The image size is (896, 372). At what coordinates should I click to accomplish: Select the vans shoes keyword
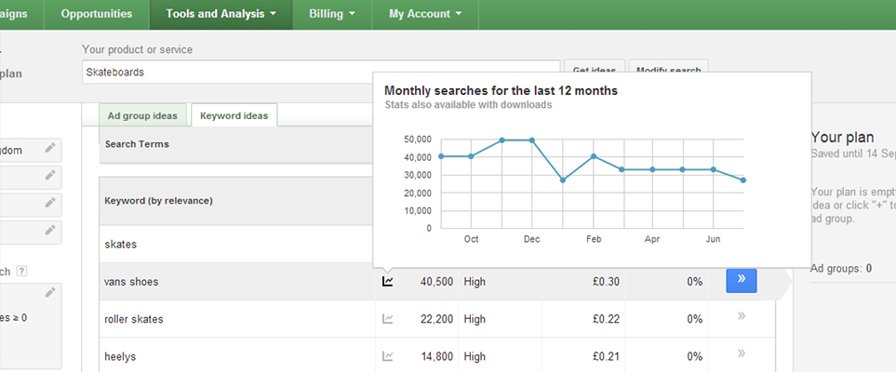(x=131, y=282)
